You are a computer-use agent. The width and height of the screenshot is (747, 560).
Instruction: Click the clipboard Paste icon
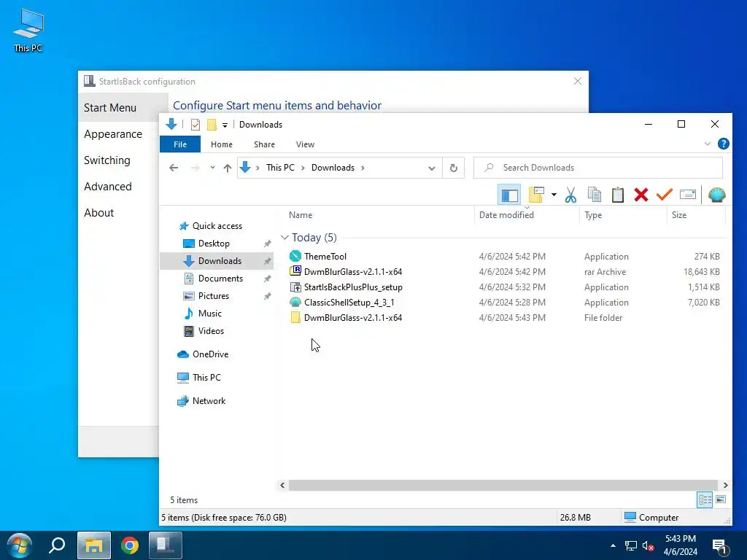pyautogui.click(x=617, y=195)
